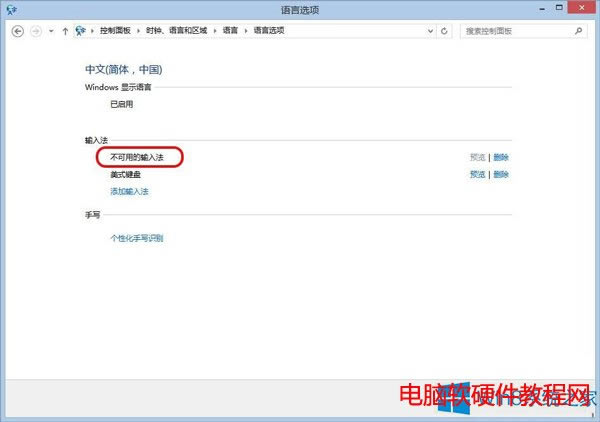The width and height of the screenshot is (600, 422).
Task: Click the 中文(简体，中国) heading
Action: (x=124, y=70)
